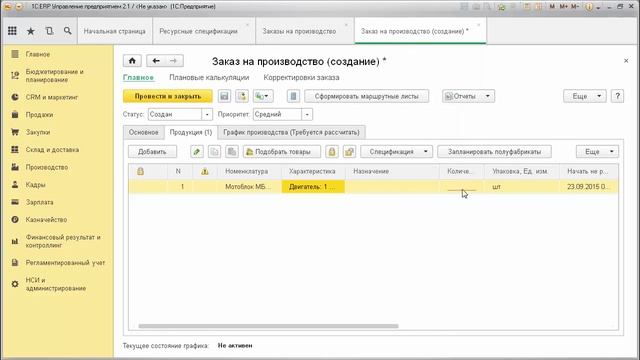This screenshot has width=640, height=360.
Task: Expand the Приоритет dropdown arrow
Action: tap(307, 115)
